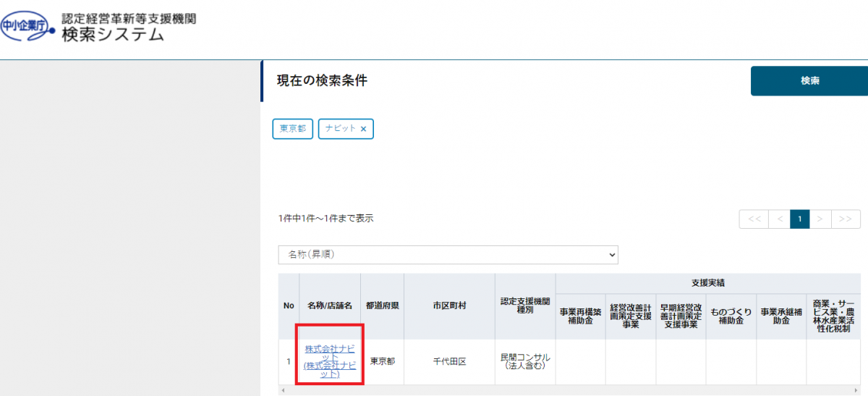Jump to last page with >> button
Viewport: 868px width, 396px height.
(846, 219)
